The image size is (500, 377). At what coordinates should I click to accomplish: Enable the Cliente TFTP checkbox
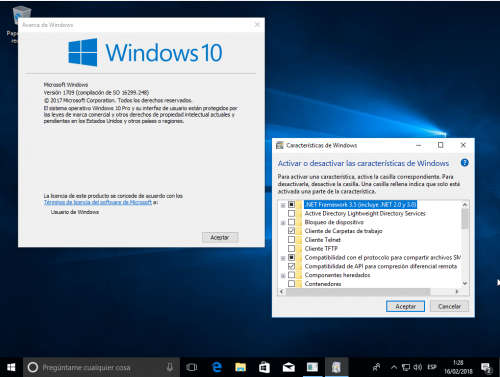click(291, 248)
